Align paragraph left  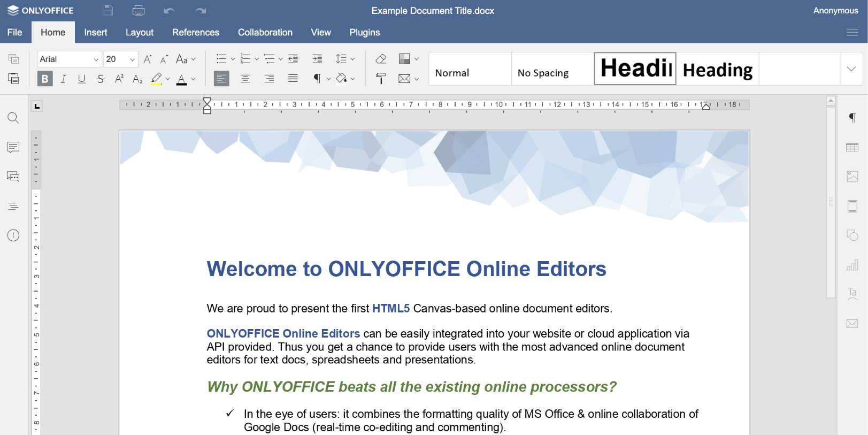[x=221, y=79]
